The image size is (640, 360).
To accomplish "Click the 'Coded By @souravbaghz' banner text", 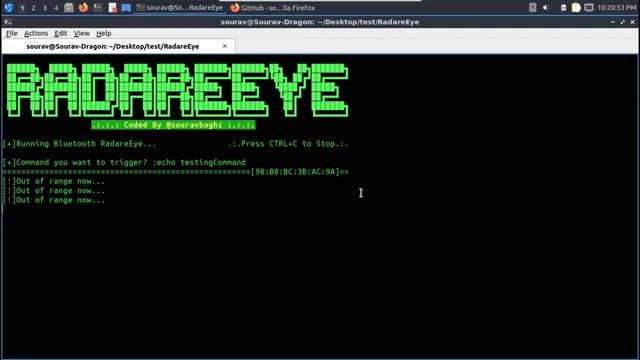I will coord(173,125).
